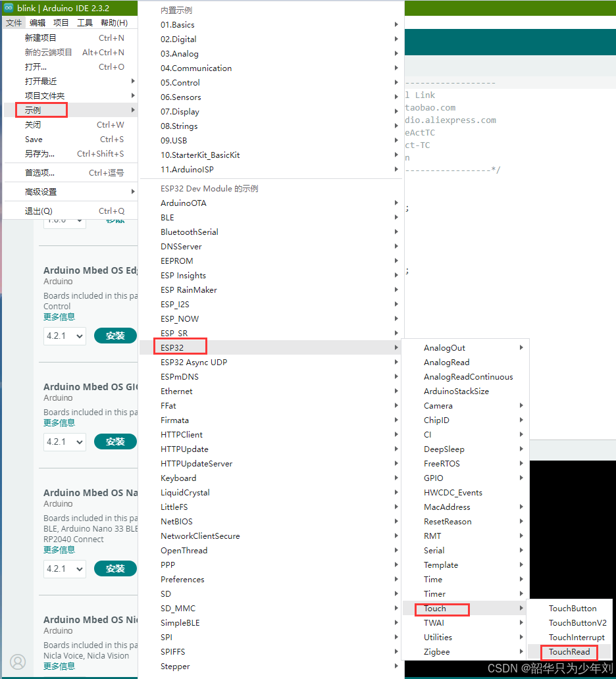Open version dropdown for Mbed OS GIGA
The height and width of the screenshot is (679, 616).
click(64, 442)
